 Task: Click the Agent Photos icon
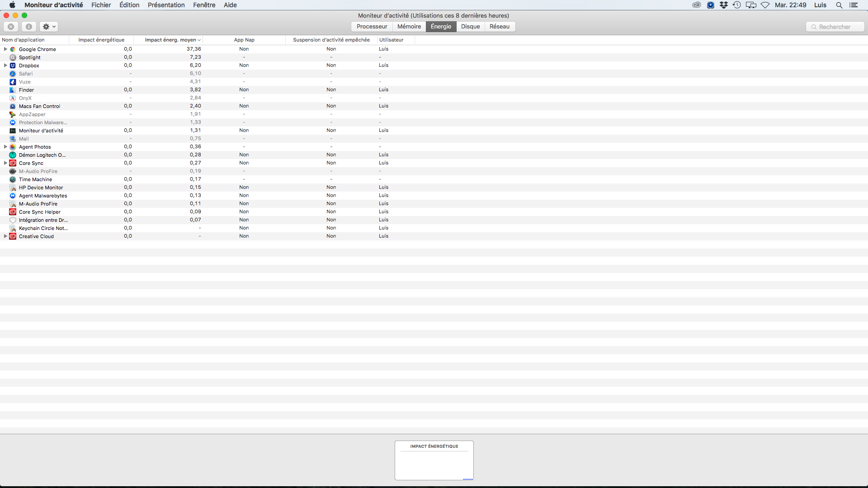(x=13, y=147)
